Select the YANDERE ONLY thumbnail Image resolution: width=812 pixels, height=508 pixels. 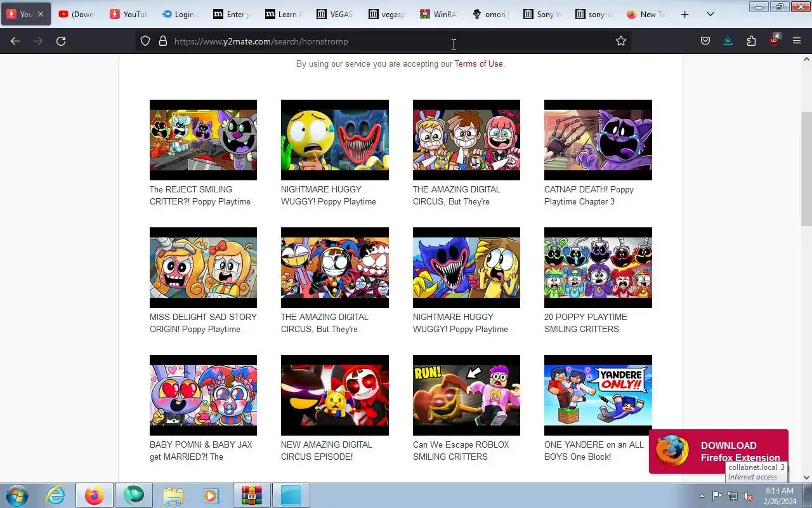pyautogui.click(x=598, y=395)
